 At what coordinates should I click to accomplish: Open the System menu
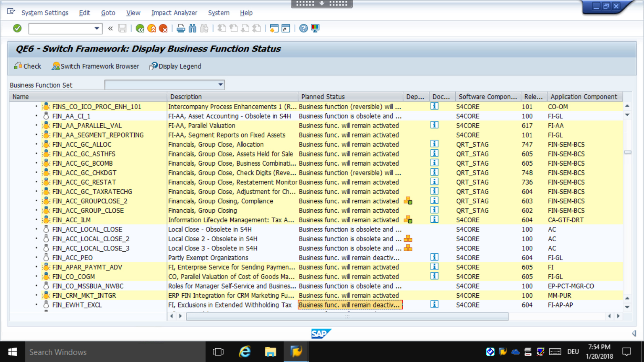click(219, 13)
